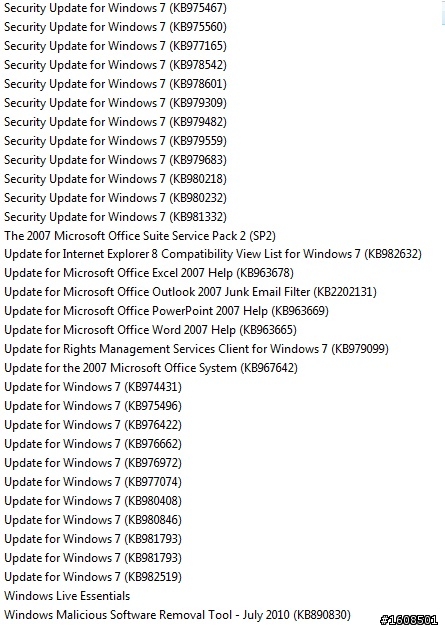The width and height of the screenshot is (445, 628).
Task: Choose Security Update for Windows 7 (KB980232)
Action: pyautogui.click(x=115, y=198)
